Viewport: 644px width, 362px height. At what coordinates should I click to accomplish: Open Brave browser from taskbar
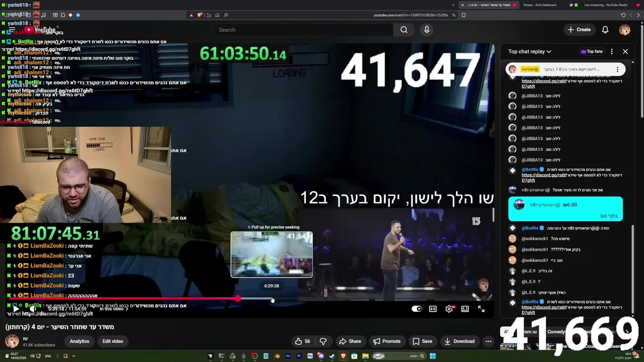pyautogui.click(x=343, y=356)
